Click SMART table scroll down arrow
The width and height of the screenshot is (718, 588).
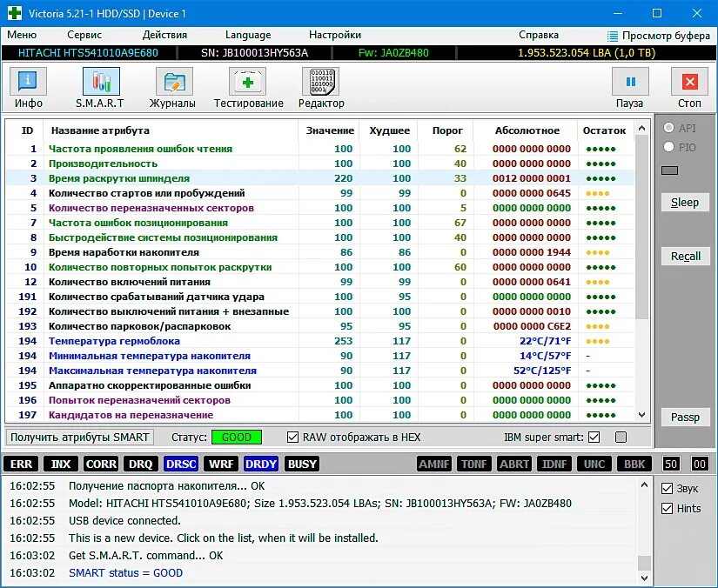coord(641,415)
